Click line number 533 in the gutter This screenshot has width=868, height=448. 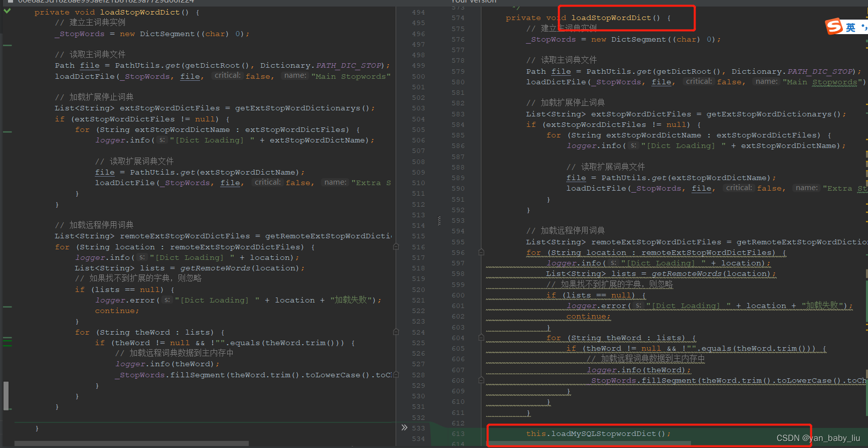[x=418, y=428]
